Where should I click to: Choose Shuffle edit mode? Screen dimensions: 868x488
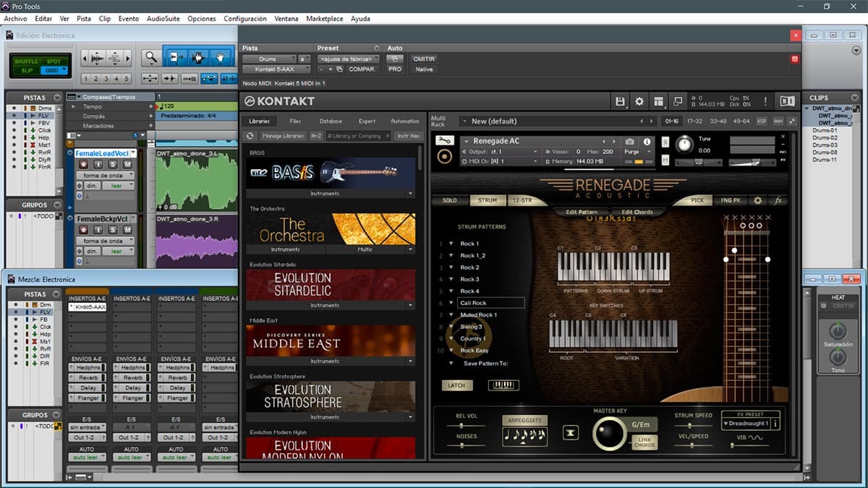tap(27, 61)
